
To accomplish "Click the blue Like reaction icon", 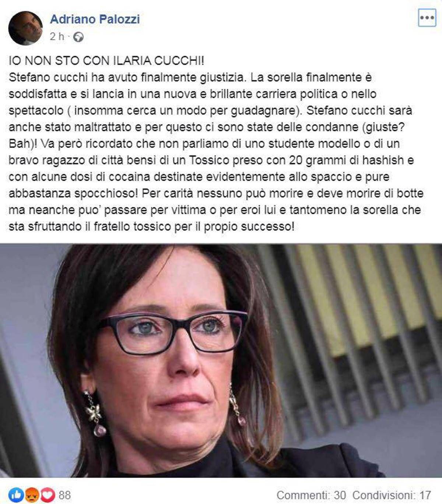I will pyautogui.click(x=16, y=495).
